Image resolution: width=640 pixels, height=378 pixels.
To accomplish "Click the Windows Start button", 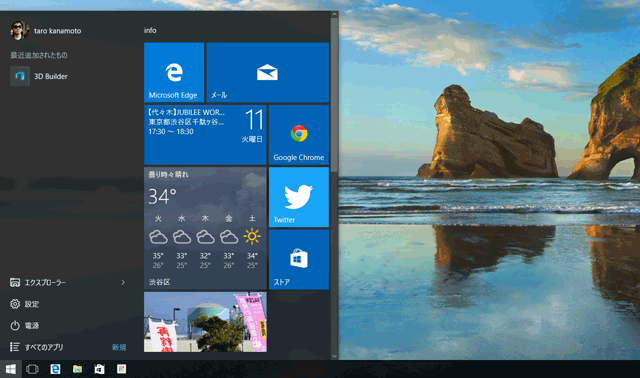I will click(x=11, y=369).
